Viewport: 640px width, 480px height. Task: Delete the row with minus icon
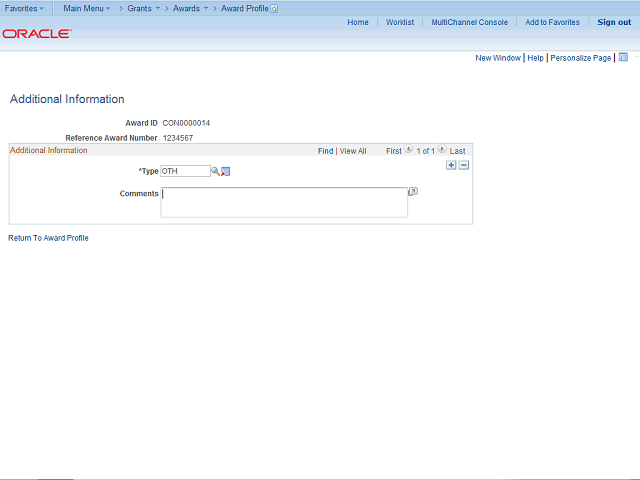pos(464,165)
